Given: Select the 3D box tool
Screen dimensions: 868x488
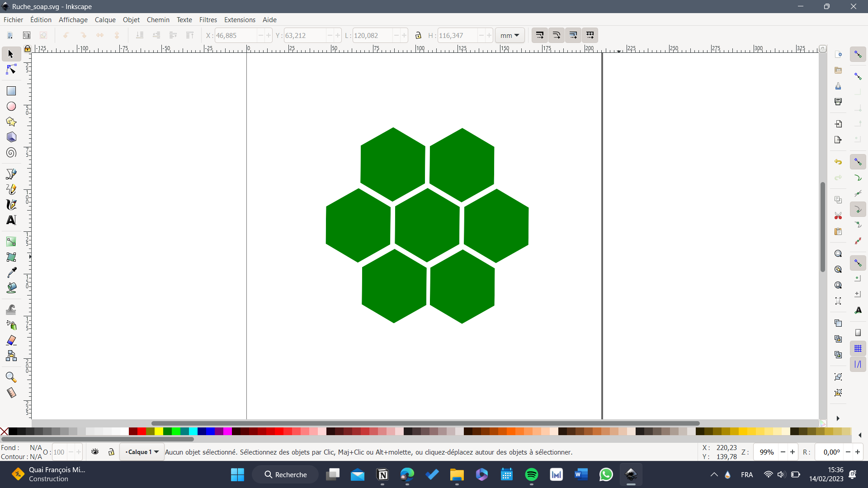Looking at the screenshot, I should (11, 137).
